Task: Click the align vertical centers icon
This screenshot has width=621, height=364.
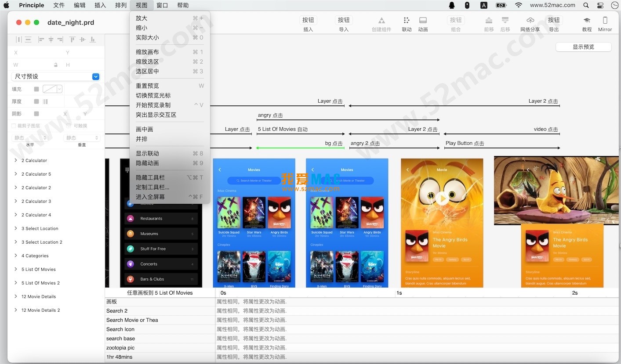Action: [82, 40]
